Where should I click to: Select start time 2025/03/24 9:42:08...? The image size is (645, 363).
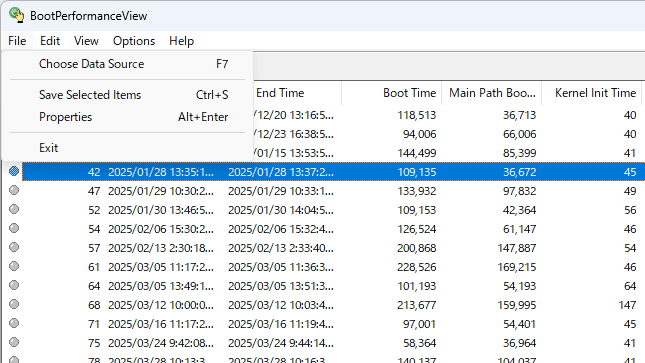click(161, 343)
